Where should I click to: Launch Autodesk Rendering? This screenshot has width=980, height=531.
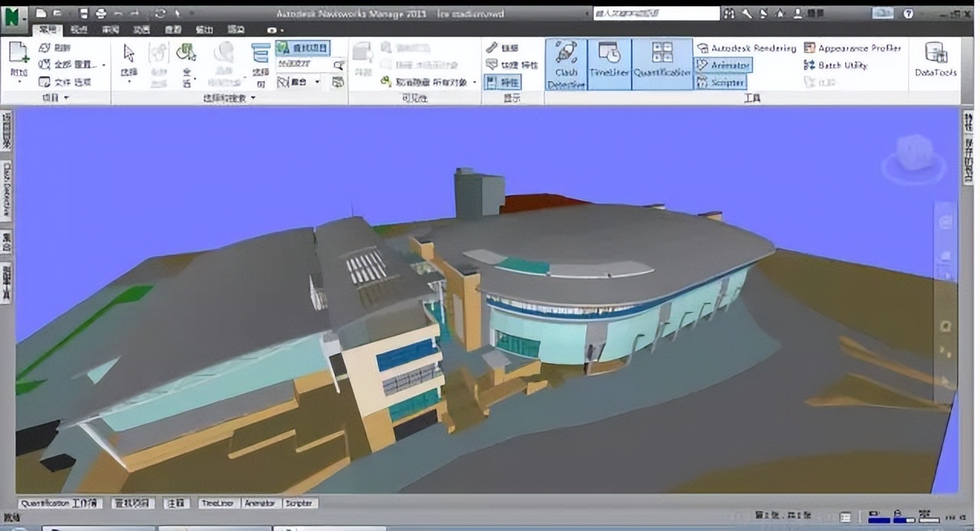tap(746, 47)
